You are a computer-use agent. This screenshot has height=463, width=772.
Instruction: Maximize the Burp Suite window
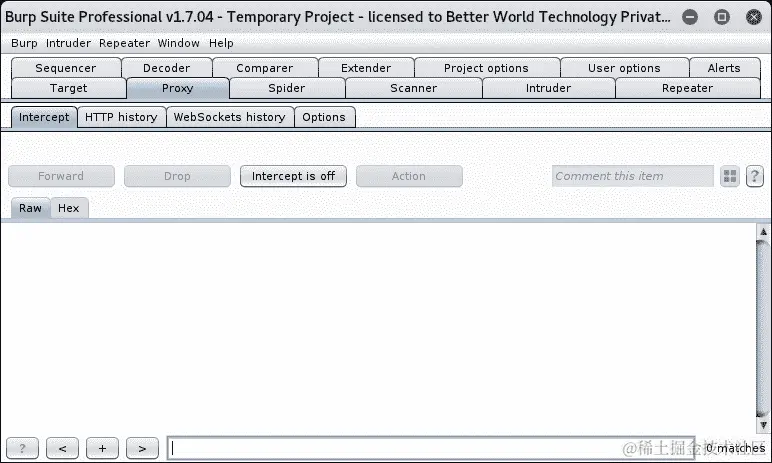pos(722,17)
